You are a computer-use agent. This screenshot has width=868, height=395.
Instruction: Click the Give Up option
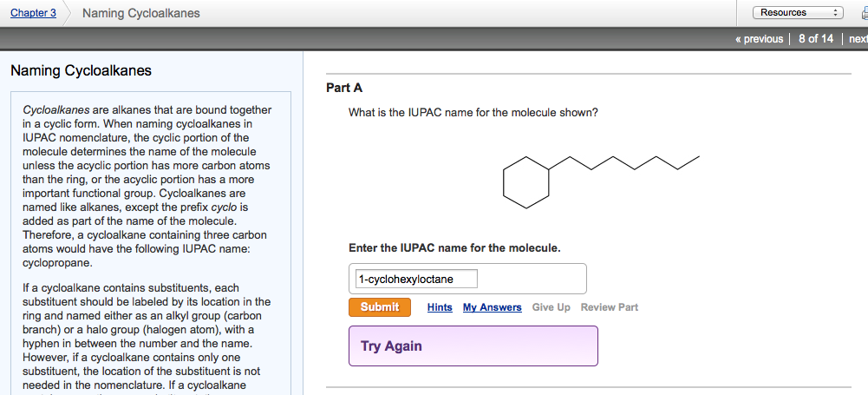pyautogui.click(x=551, y=307)
